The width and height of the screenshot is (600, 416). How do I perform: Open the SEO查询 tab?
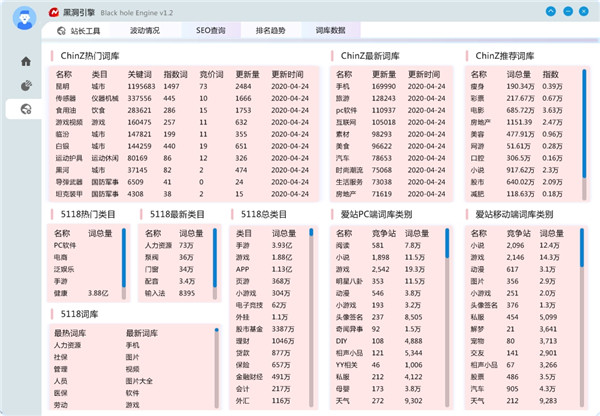[210, 32]
